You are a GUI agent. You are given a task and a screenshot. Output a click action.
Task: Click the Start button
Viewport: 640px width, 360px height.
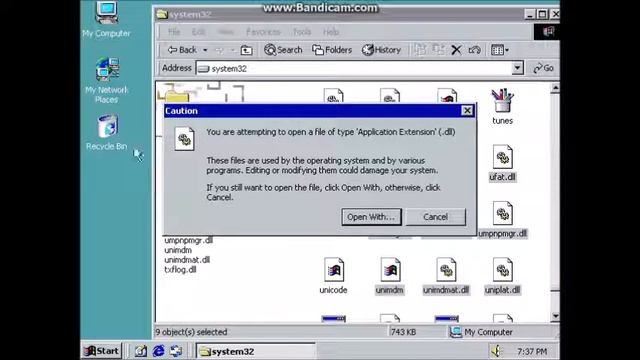click(101, 351)
